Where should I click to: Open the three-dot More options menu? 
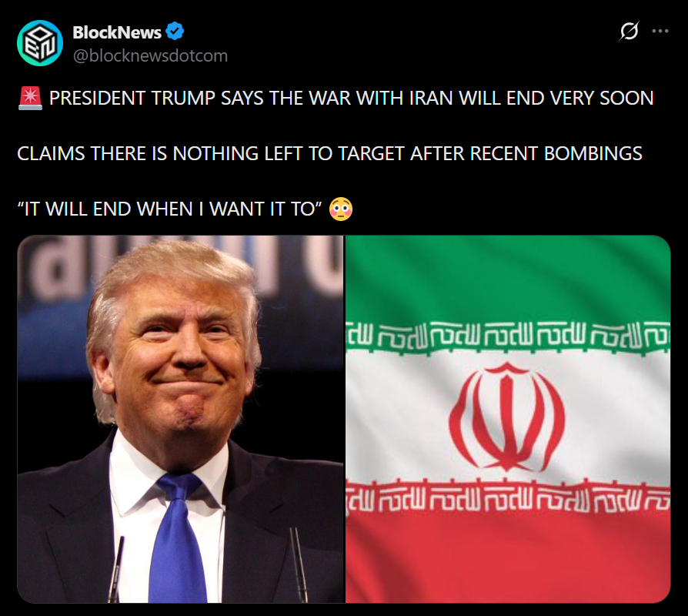660,31
